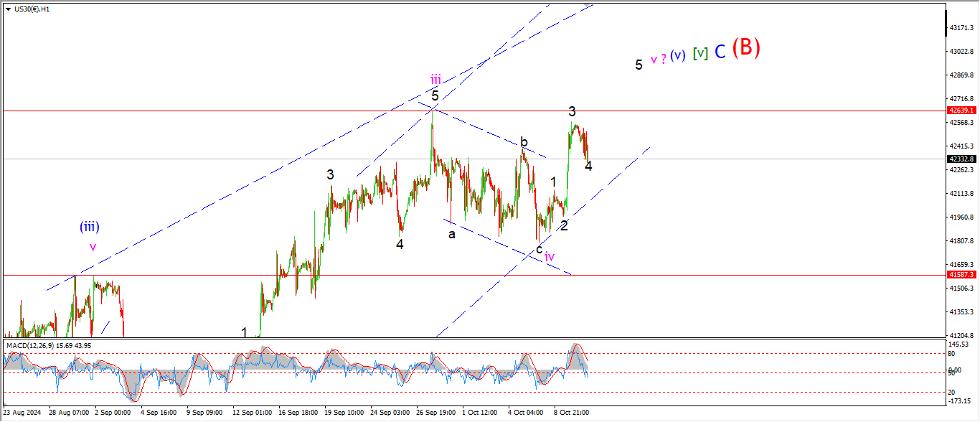Select the magenta 'v ?' wave label

658,60
